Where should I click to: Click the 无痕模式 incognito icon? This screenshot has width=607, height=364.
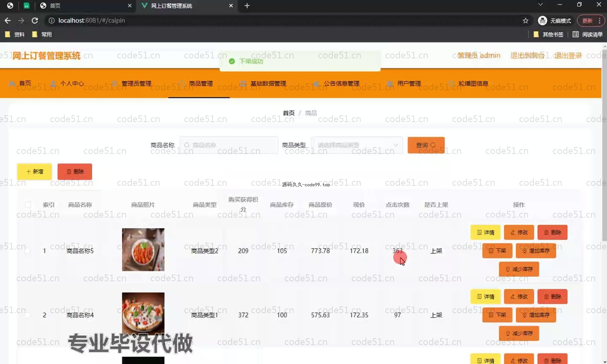point(542,20)
